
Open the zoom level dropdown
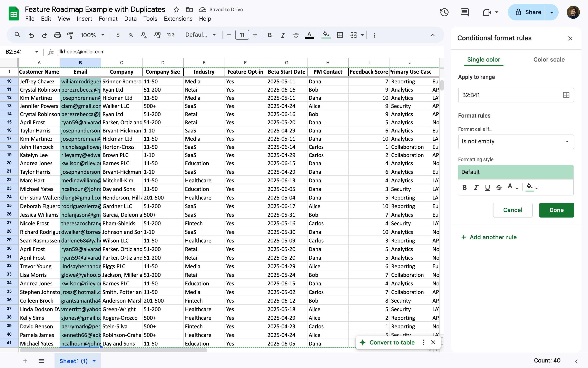92,35
